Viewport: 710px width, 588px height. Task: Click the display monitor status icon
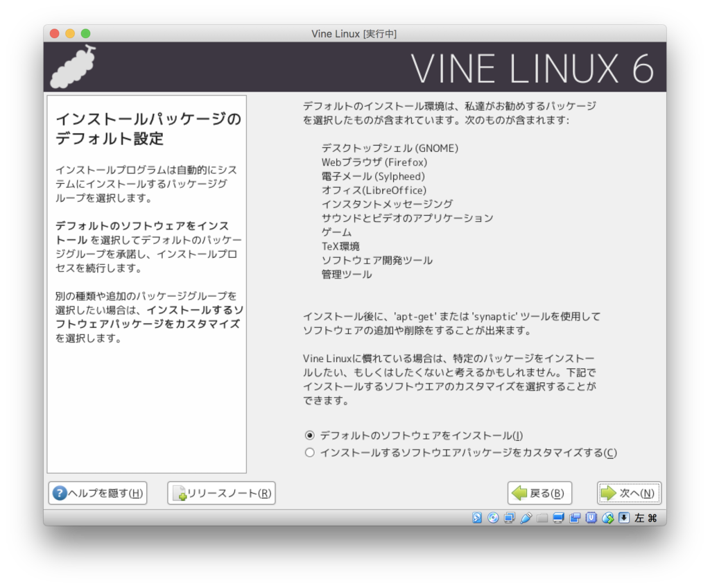click(x=558, y=518)
